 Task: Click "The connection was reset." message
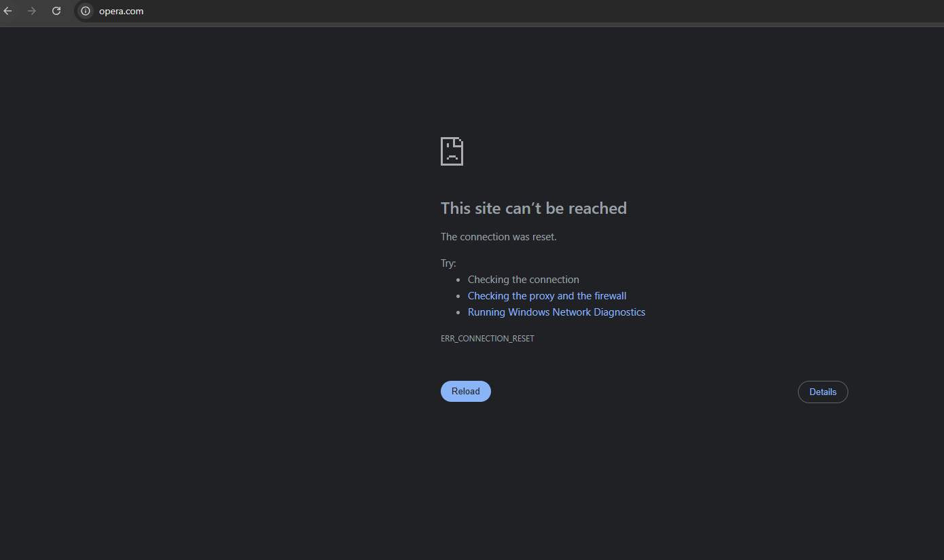(x=498, y=237)
